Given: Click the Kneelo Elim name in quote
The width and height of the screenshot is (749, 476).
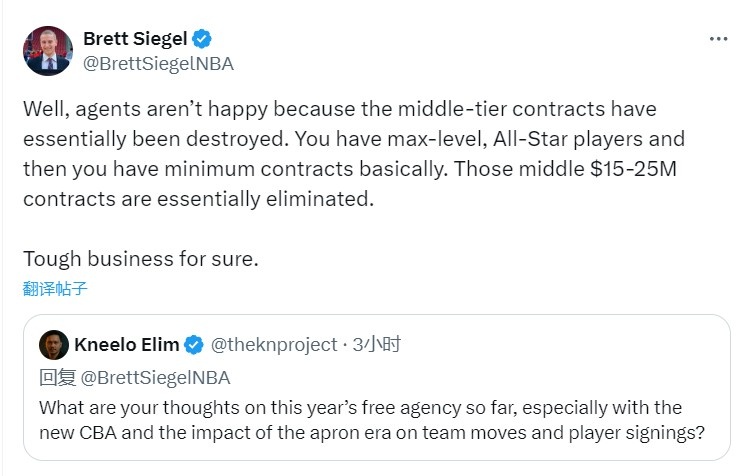Looking at the screenshot, I should pyautogui.click(x=127, y=345).
